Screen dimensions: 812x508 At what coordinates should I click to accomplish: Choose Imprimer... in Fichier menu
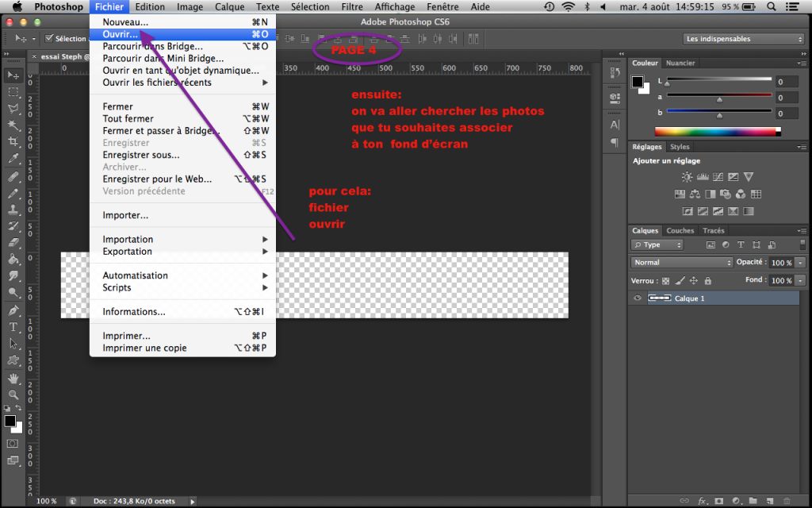182,336
